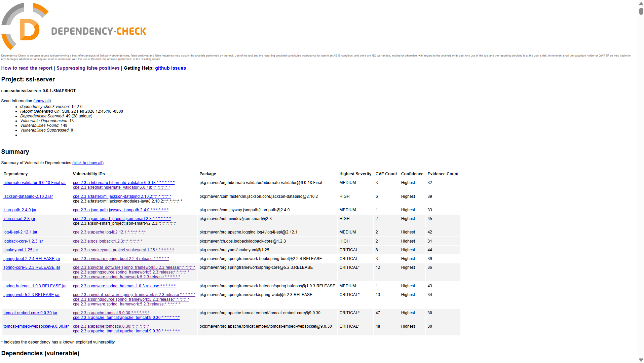Image resolution: width=644 pixels, height=363 pixels.
Task: Select evidence count '45' cell
Action: point(430,219)
